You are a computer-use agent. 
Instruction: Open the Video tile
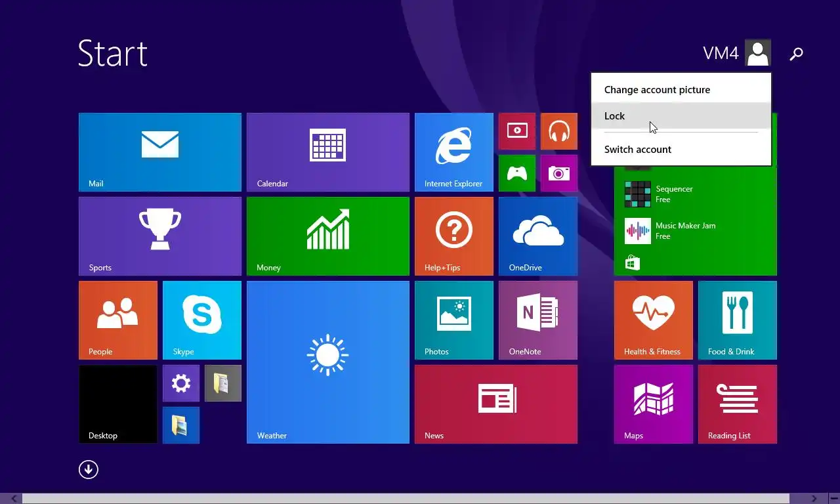pos(517,131)
